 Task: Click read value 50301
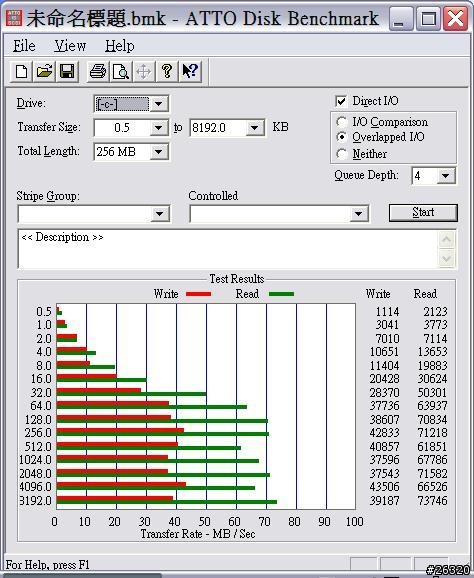432,392
